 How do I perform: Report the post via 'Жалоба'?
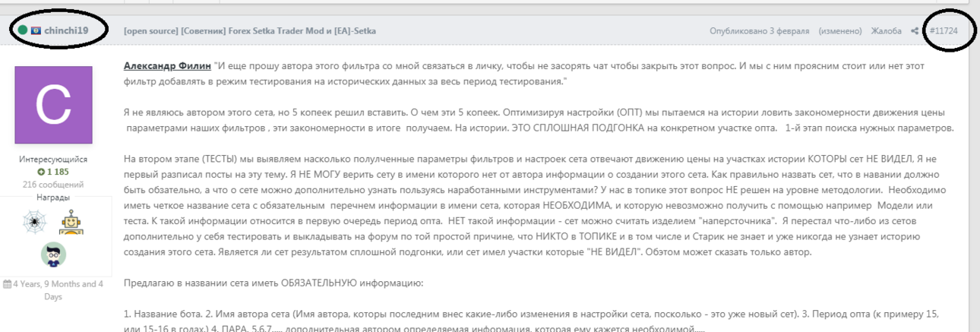(x=886, y=31)
